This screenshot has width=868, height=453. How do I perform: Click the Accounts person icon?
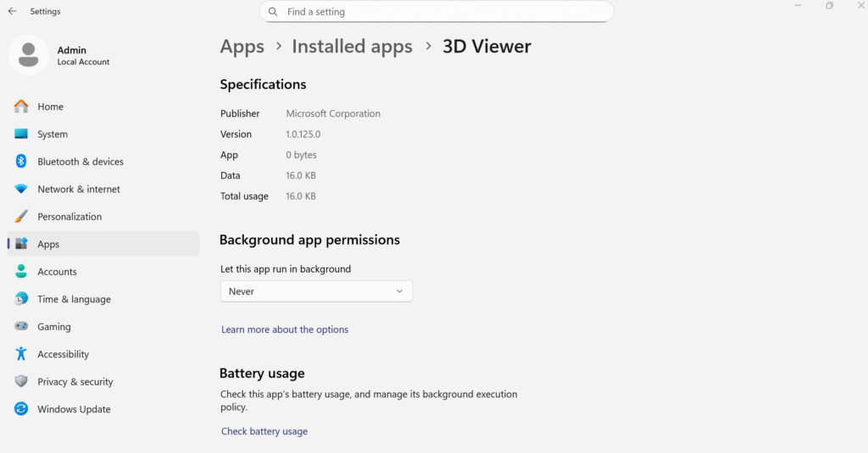pos(21,271)
